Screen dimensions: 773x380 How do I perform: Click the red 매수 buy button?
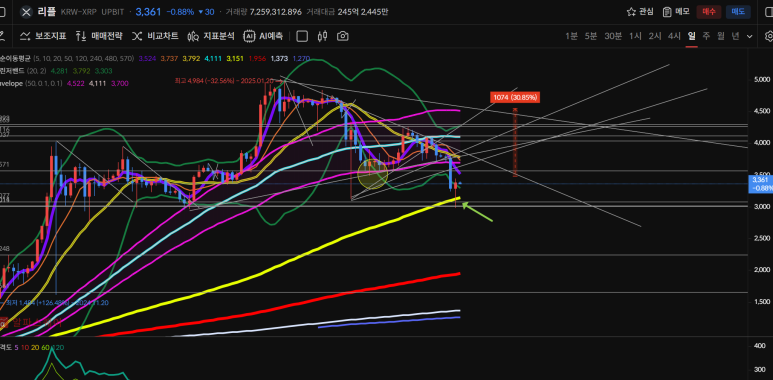click(709, 12)
